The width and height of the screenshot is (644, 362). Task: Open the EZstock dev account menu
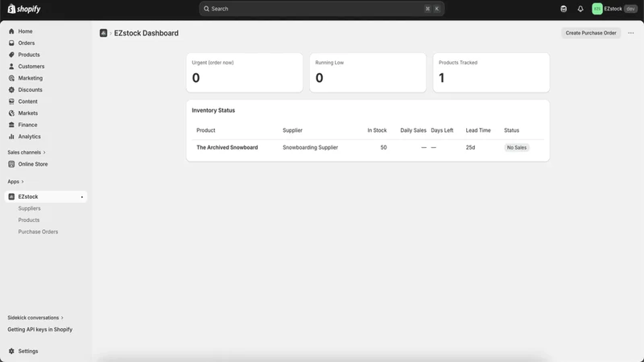614,9
